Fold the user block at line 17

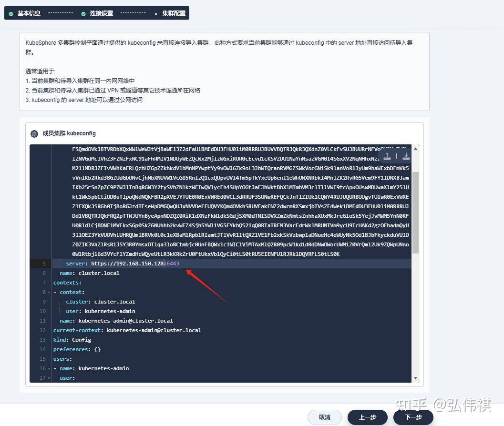click(49, 378)
